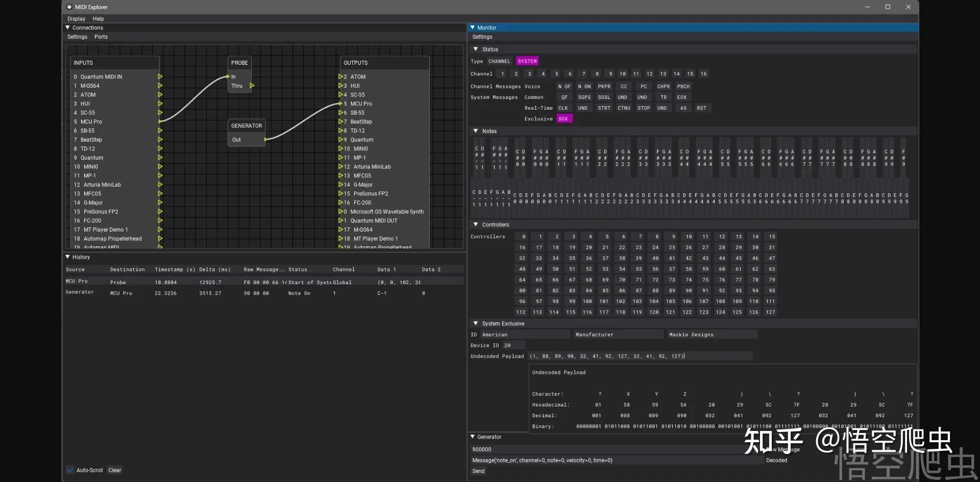Screen dimensions: 980x482
Task: Collapse the Status section
Action: pos(476,49)
